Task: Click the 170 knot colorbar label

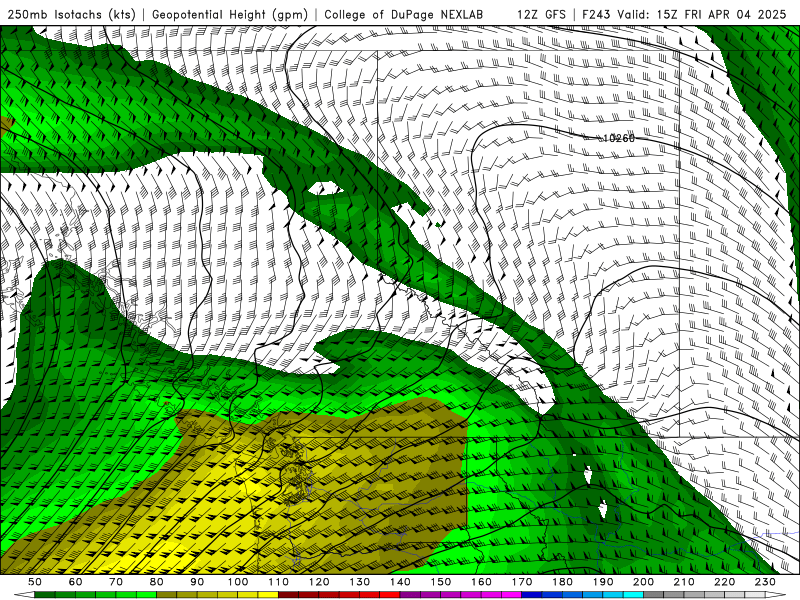Action: click(522, 582)
